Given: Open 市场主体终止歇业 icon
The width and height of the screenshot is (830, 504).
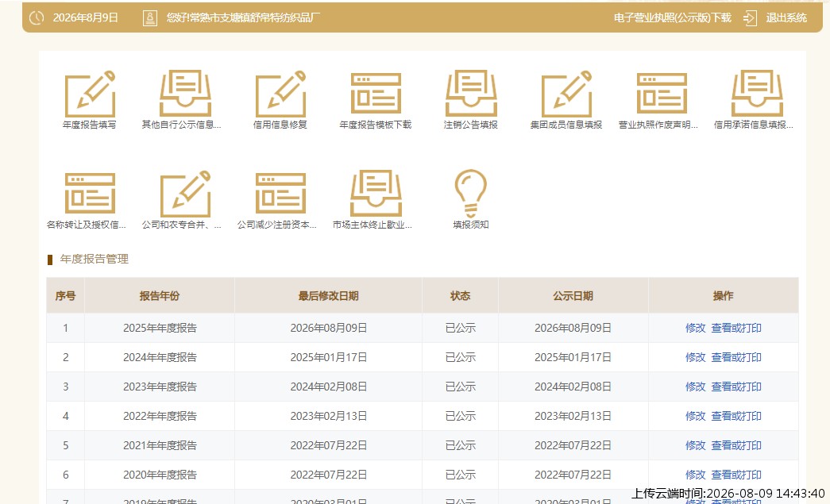Looking at the screenshot, I should [376, 193].
